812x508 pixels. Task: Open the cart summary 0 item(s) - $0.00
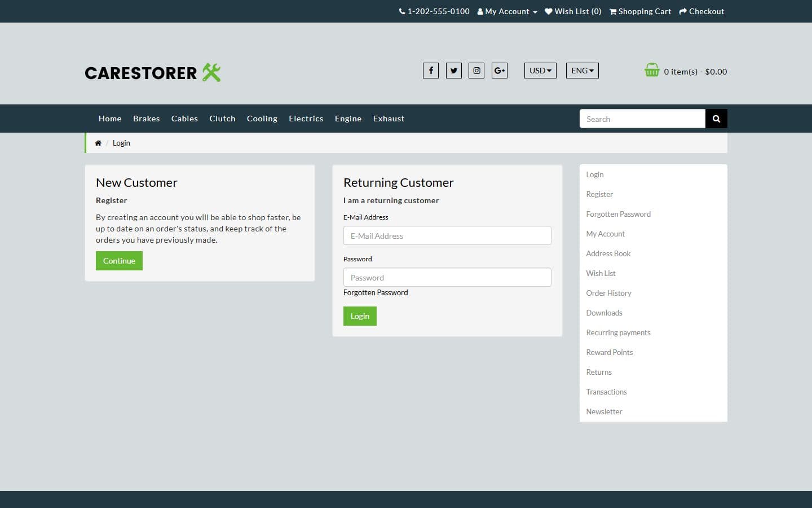695,72
